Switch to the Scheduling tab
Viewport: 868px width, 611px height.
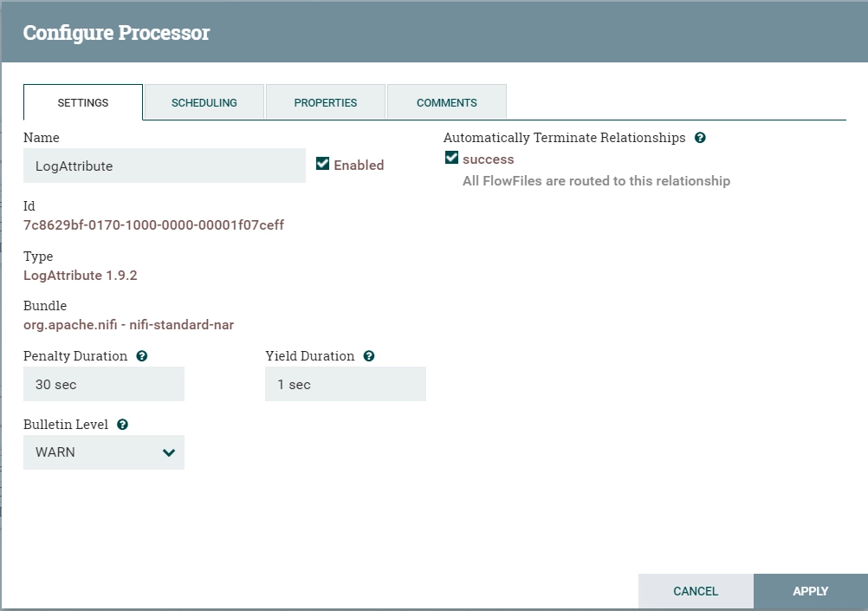pyautogui.click(x=204, y=102)
